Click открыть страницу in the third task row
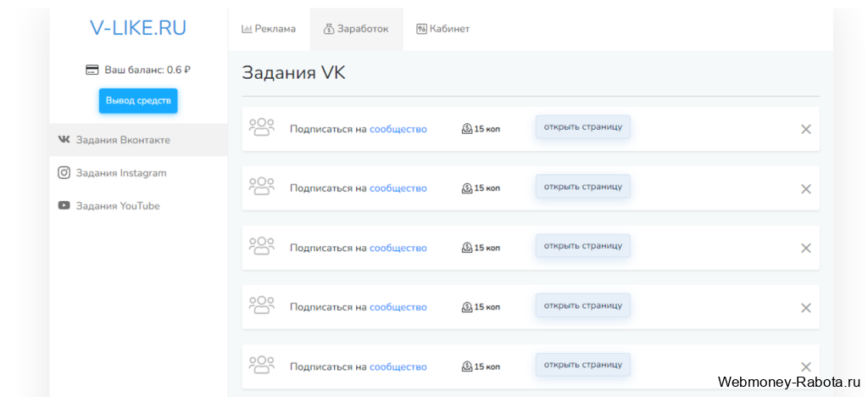868x397 pixels. [x=583, y=246]
